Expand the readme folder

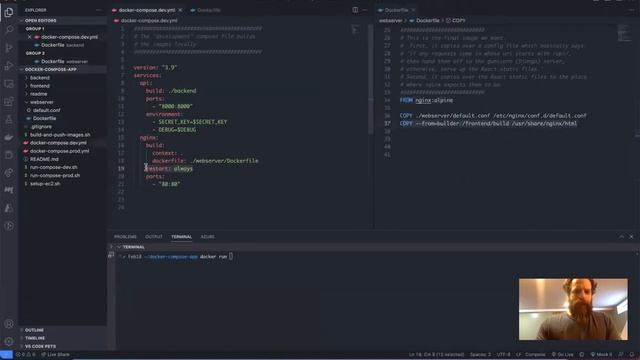coord(38,94)
